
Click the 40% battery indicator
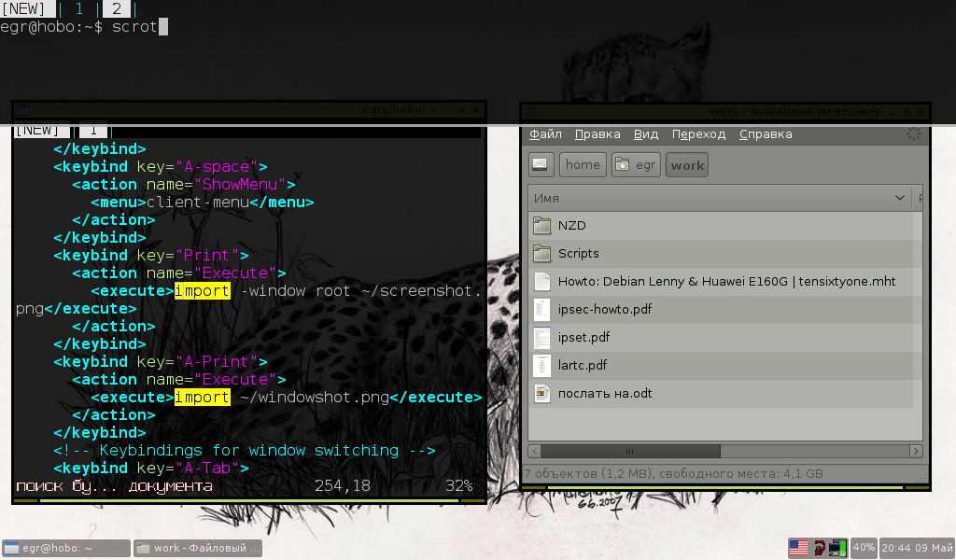864,547
